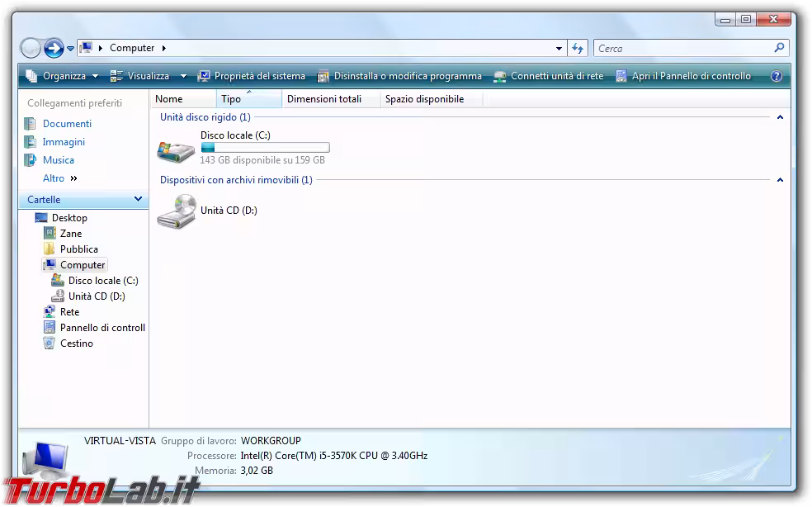812x507 pixels.
Task: Click the magnifier search icon
Action: click(779, 48)
